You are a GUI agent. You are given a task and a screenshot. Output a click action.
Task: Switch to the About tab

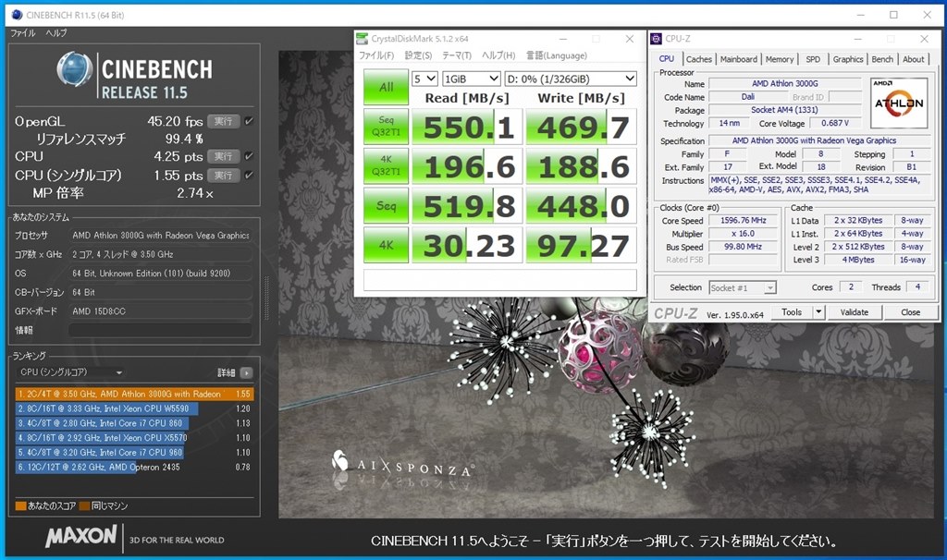coord(913,59)
